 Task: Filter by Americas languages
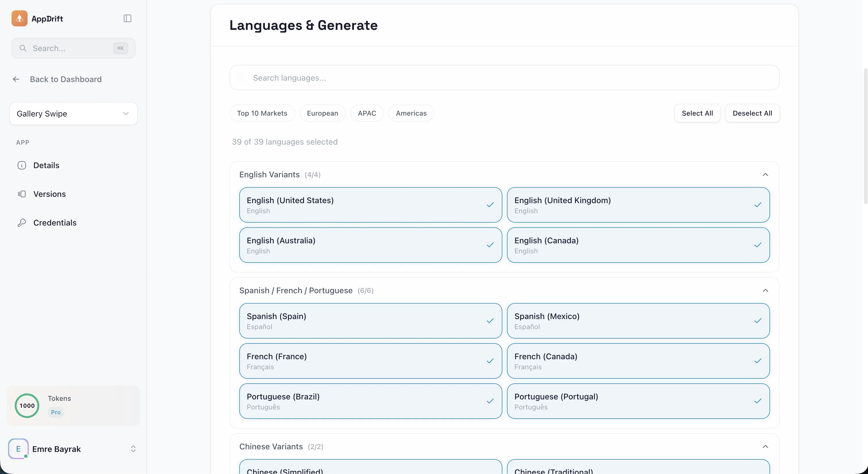click(411, 113)
